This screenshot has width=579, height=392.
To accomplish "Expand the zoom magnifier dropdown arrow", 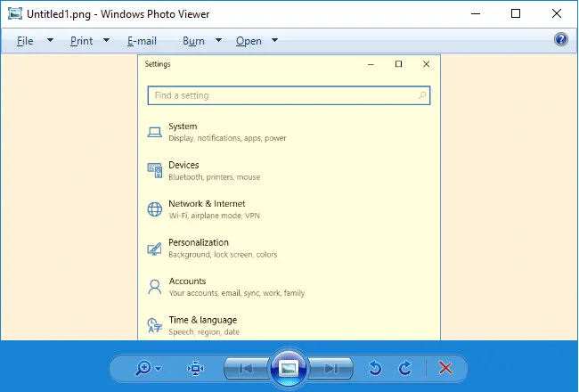I will coord(159,368).
